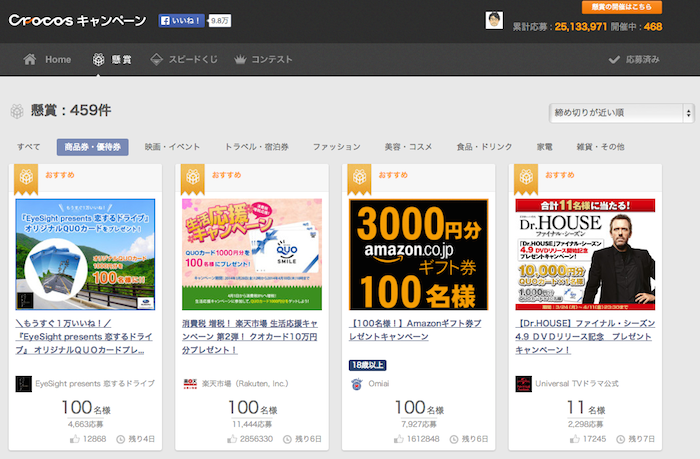Screen dimensions: 700x459
Task: Select the 映画・イベント category tab
Action: coord(172,147)
